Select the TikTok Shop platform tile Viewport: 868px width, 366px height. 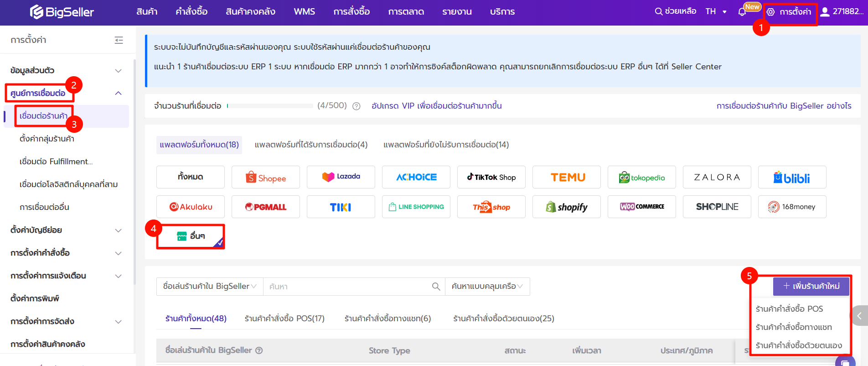[x=491, y=178]
